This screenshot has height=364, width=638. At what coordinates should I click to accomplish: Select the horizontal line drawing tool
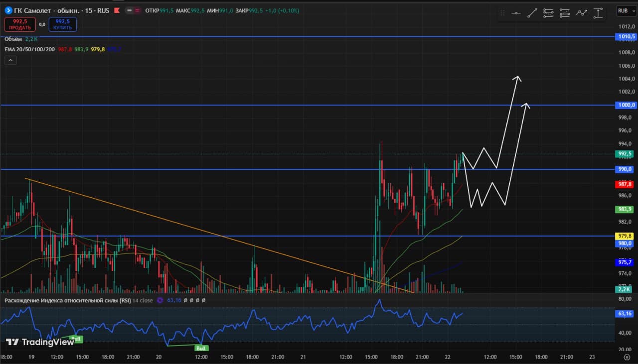(516, 13)
